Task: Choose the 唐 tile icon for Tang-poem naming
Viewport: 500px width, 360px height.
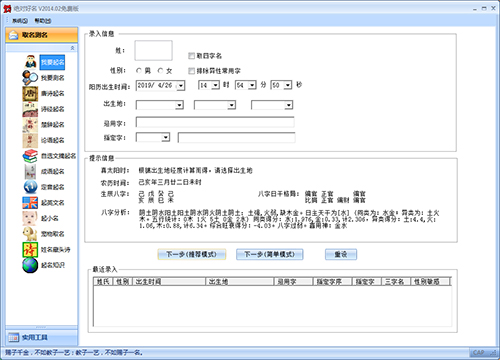Action: 30,93
